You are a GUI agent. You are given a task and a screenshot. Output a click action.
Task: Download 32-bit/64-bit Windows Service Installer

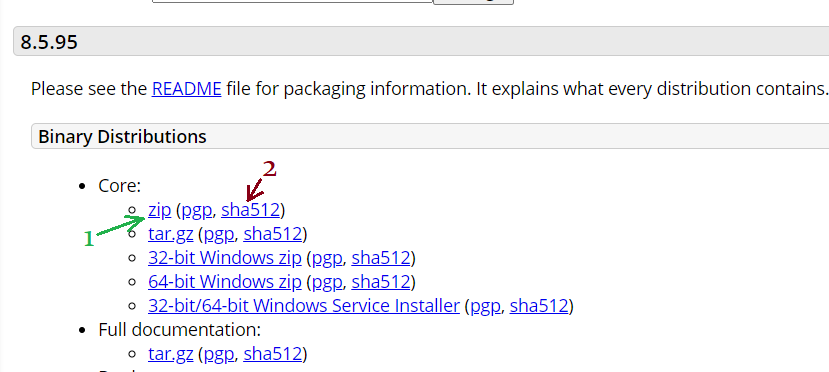(304, 306)
